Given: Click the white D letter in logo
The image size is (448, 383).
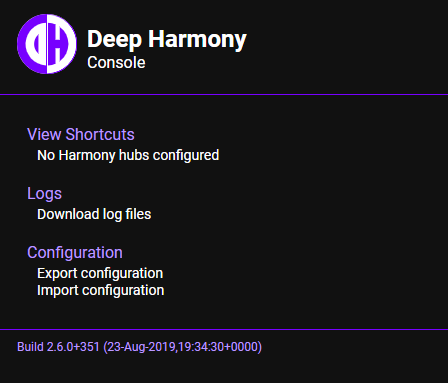Looking at the screenshot, I should tap(37, 44).
